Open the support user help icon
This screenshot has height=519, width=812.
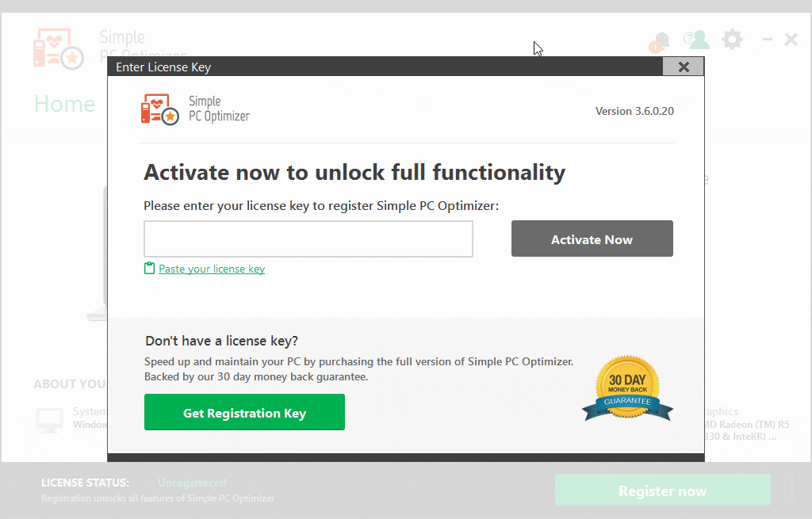[696, 40]
